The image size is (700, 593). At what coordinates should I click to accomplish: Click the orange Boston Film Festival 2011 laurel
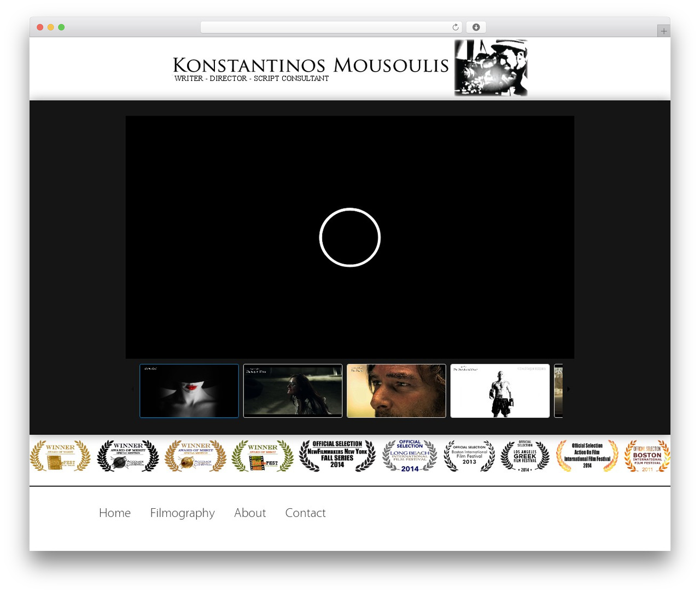647,456
